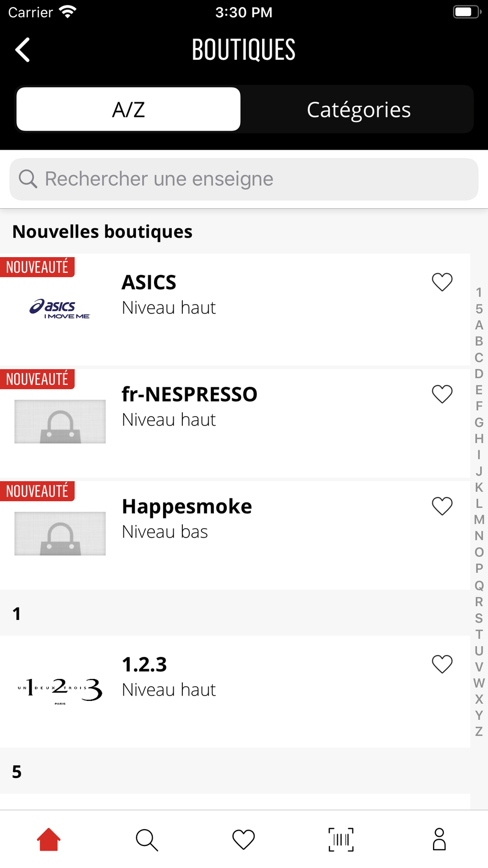
Task: Tap the back arrow in header
Action: pos(22,50)
